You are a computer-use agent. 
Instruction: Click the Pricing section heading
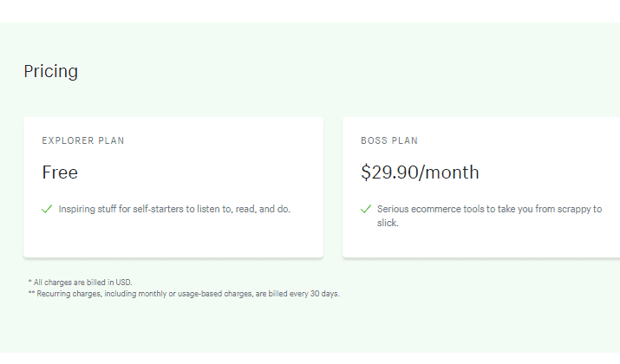pyautogui.click(x=50, y=72)
